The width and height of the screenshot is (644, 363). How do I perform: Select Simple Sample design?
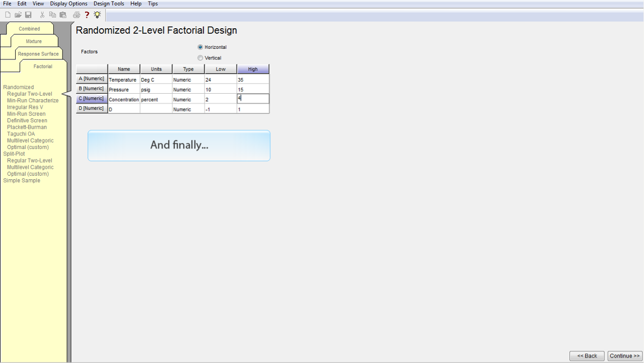[22, 180]
